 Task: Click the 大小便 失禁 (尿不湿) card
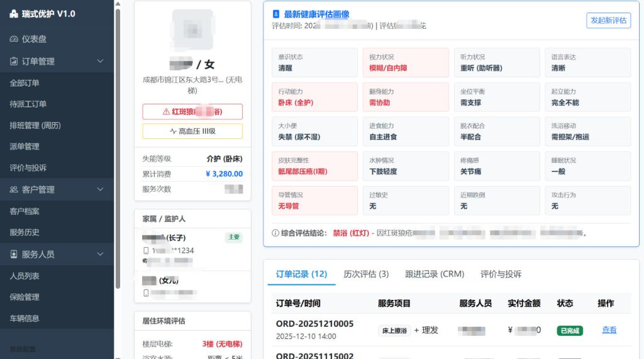[x=314, y=131]
